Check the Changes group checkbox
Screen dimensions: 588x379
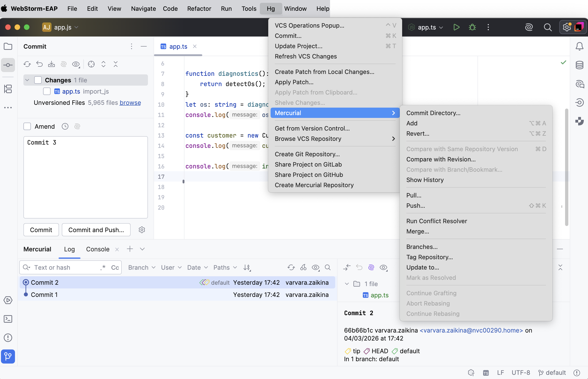(x=38, y=80)
